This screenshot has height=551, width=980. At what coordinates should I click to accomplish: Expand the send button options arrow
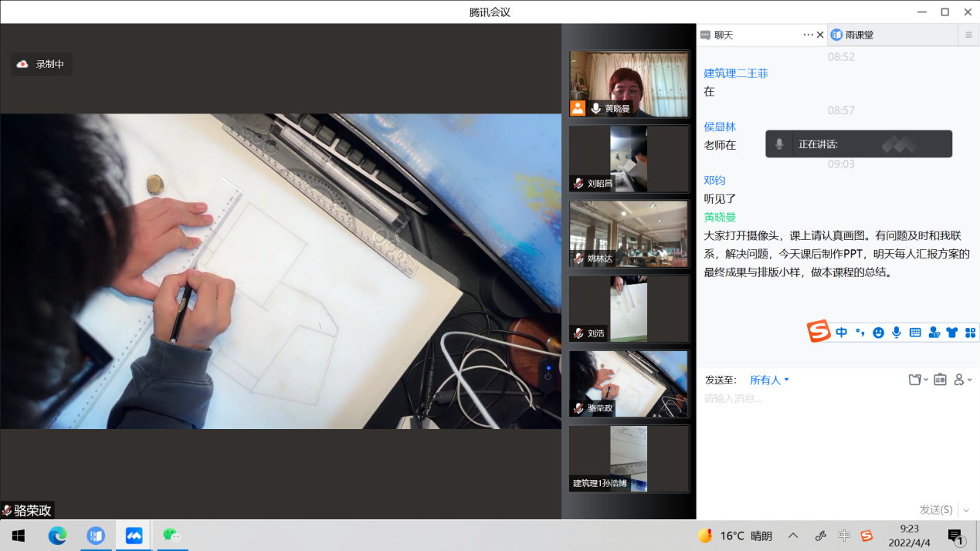(966, 510)
